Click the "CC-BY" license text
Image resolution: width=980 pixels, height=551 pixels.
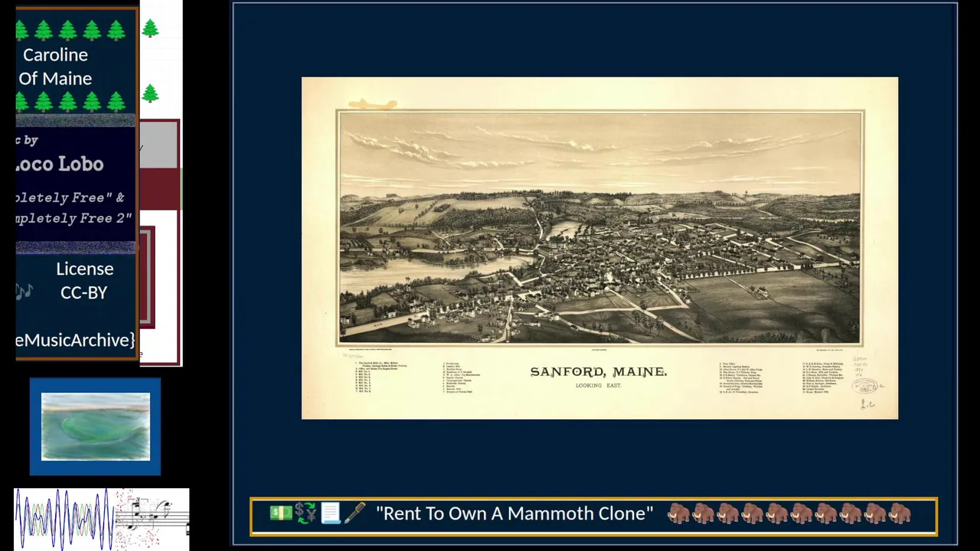click(x=84, y=292)
